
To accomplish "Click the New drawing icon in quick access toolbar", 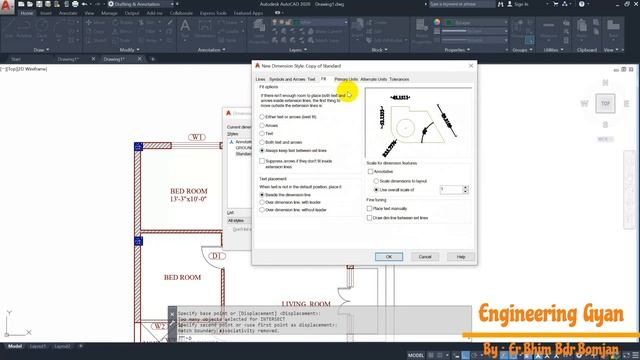I will (x=21, y=4).
